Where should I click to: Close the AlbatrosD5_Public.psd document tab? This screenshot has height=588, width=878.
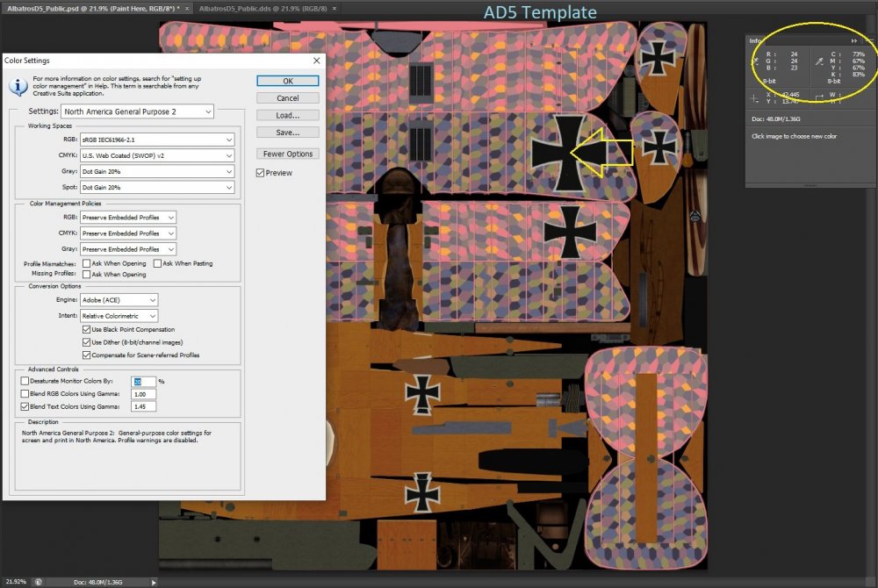click(187, 8)
